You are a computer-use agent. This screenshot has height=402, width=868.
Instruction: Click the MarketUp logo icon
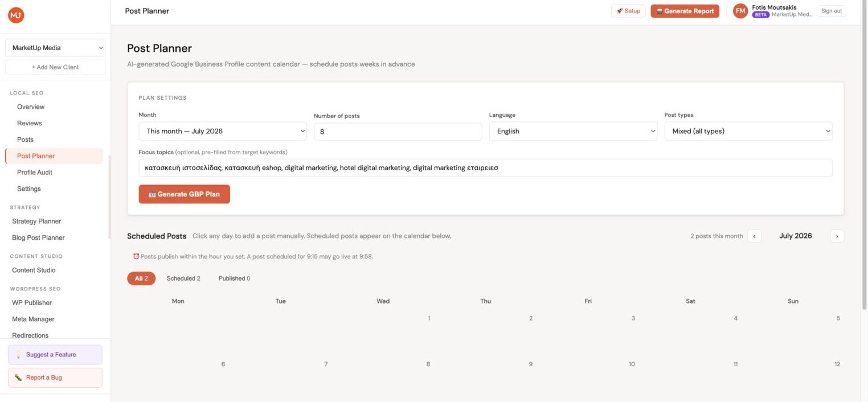(16, 15)
